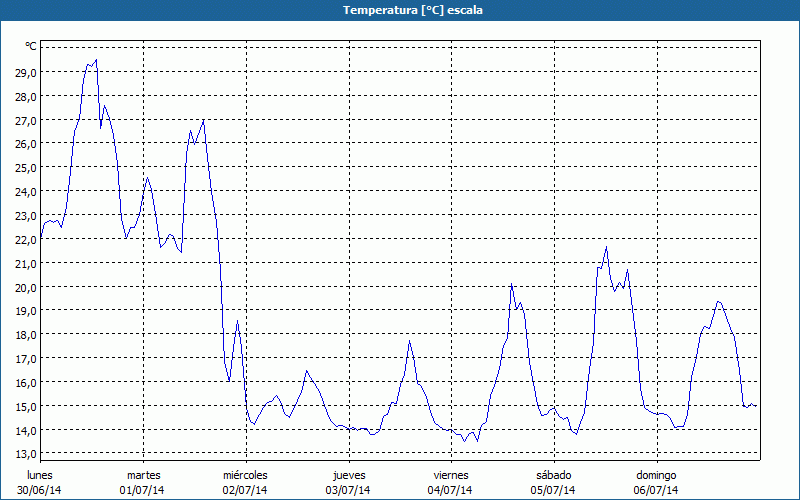Screen dimensions: 800x500
Task: Click the curve's peak between sábado and domingo
Action: (x=606, y=247)
